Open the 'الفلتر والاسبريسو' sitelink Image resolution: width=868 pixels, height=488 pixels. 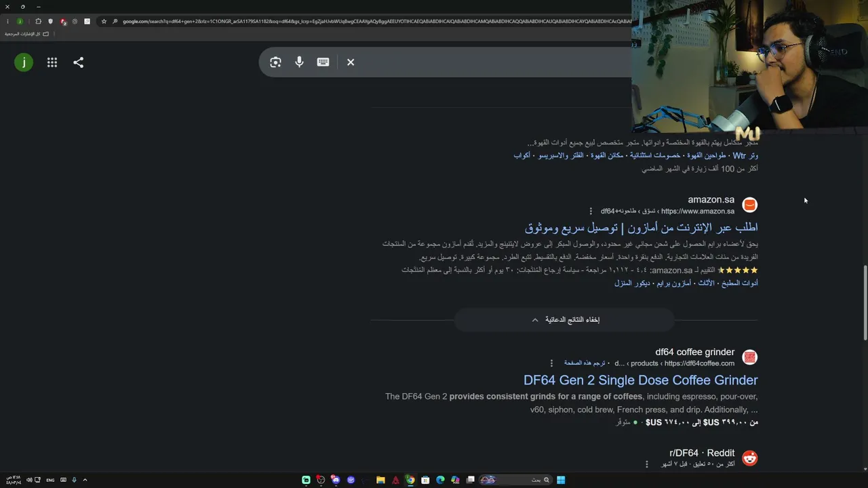561,156
